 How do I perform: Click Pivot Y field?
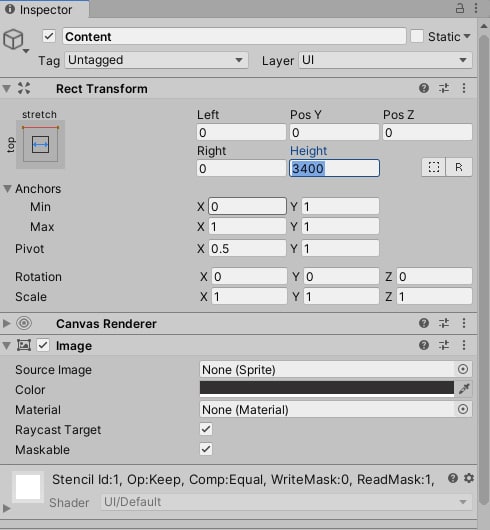tap(340, 248)
